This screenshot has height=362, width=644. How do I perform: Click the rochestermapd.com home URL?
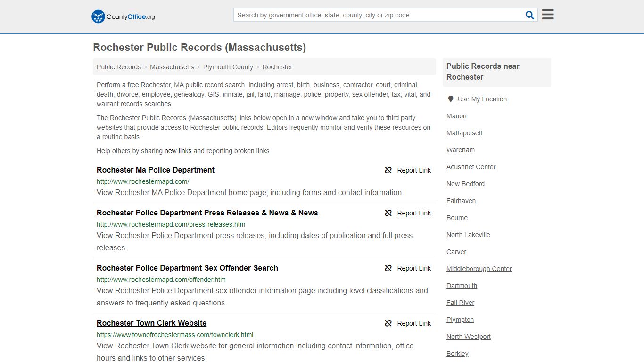tap(143, 181)
